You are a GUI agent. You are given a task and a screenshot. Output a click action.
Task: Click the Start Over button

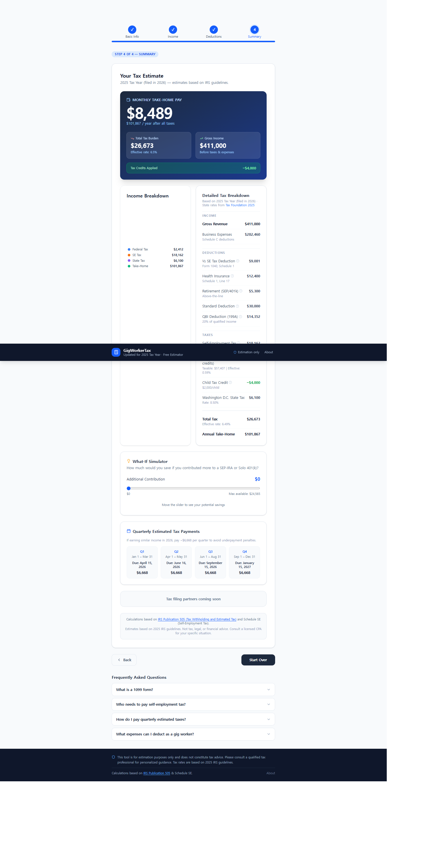(x=258, y=660)
